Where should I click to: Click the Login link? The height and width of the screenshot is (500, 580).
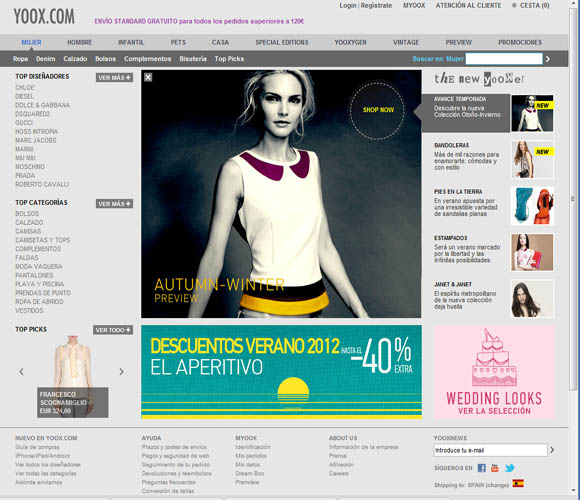pyautogui.click(x=348, y=6)
